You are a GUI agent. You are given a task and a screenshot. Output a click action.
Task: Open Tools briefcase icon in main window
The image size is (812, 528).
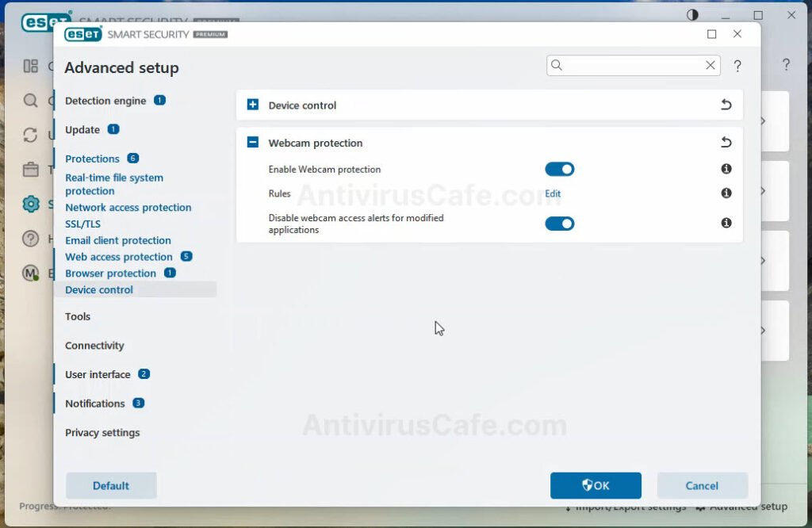tap(31, 170)
